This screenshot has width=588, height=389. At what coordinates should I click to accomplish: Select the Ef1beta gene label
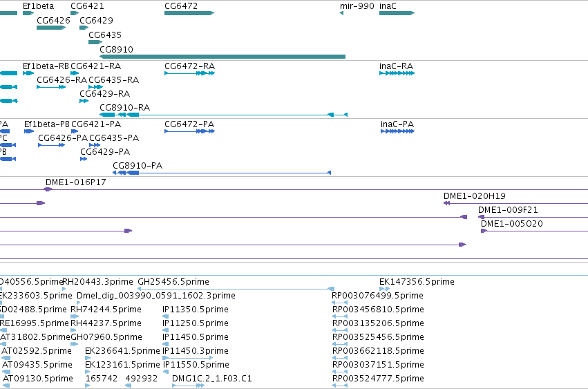pyautogui.click(x=38, y=6)
